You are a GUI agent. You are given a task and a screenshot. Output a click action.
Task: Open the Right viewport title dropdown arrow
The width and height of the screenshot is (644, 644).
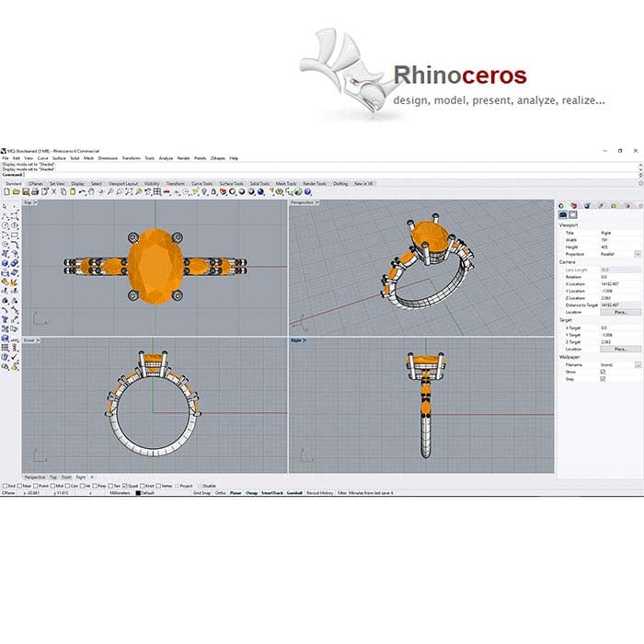pyautogui.click(x=305, y=340)
